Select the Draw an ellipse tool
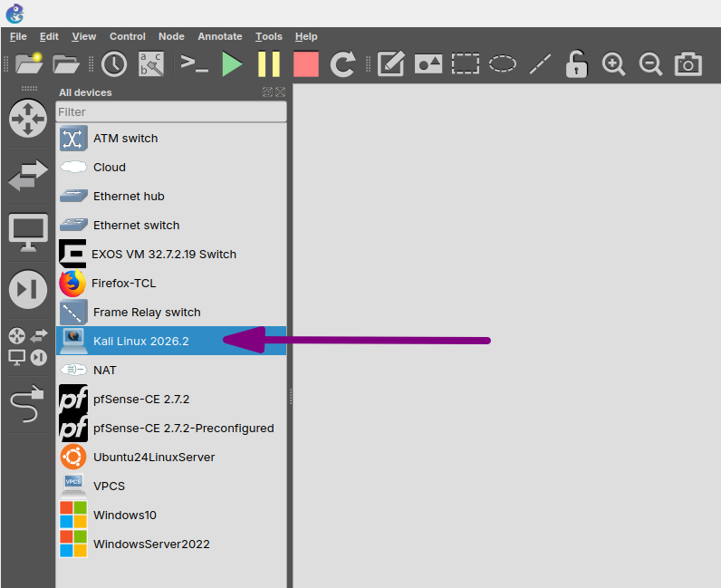The height and width of the screenshot is (588, 721). [502, 64]
